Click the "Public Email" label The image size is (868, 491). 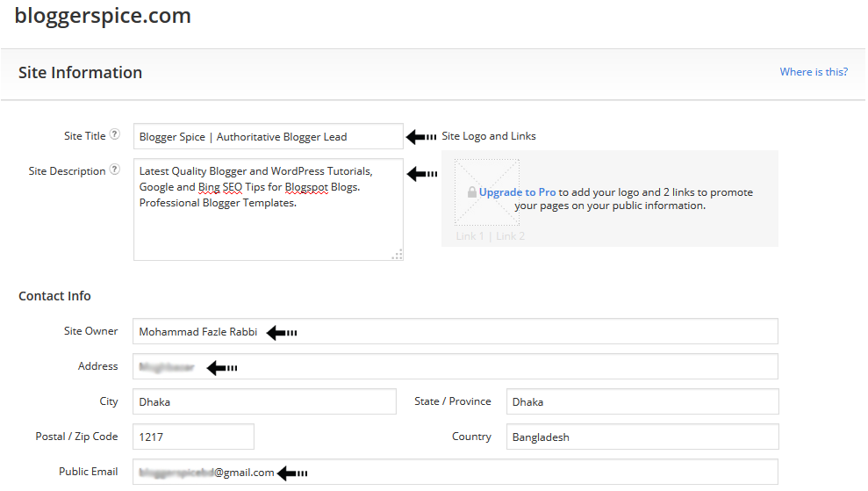coord(89,472)
